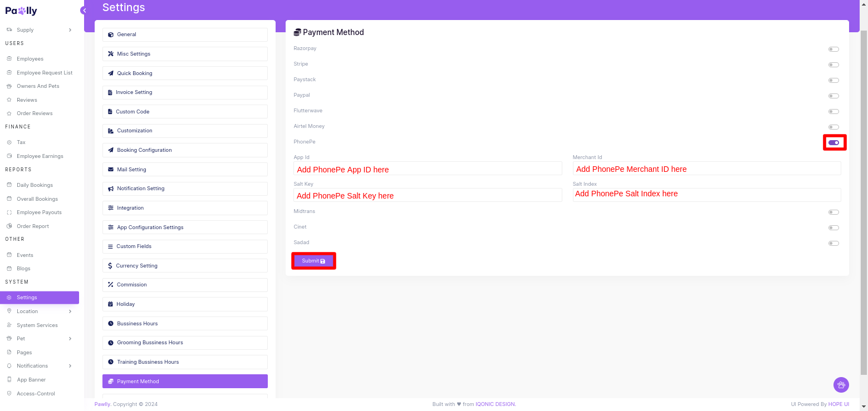This screenshot has width=868, height=411.
Task: Open App Configuration Settings tab
Action: coord(185,227)
